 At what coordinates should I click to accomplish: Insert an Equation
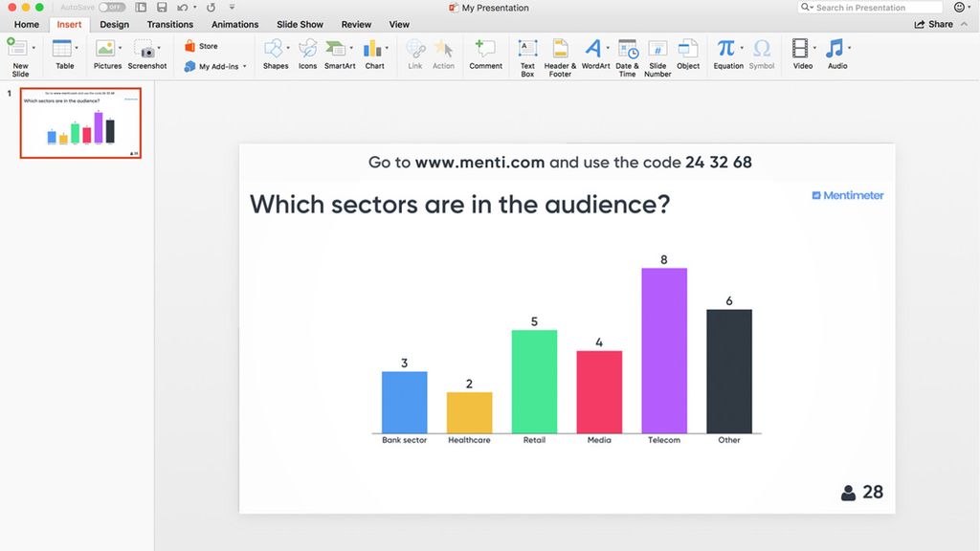727,55
